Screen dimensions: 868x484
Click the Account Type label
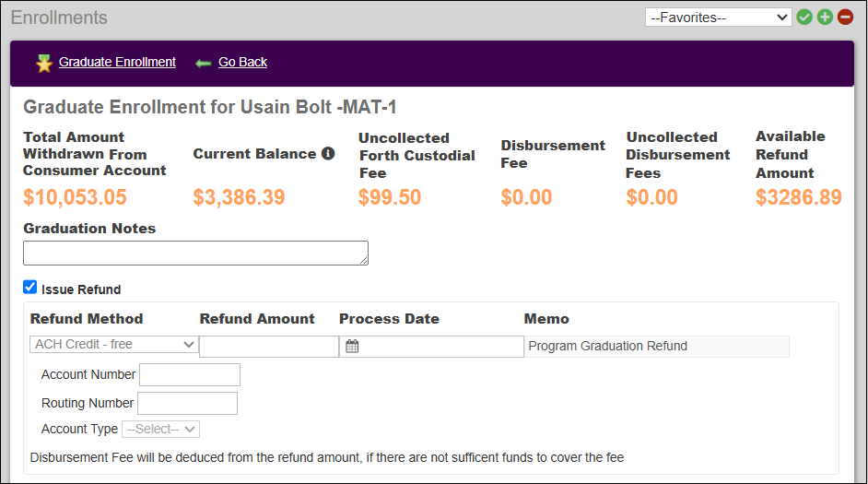point(80,430)
